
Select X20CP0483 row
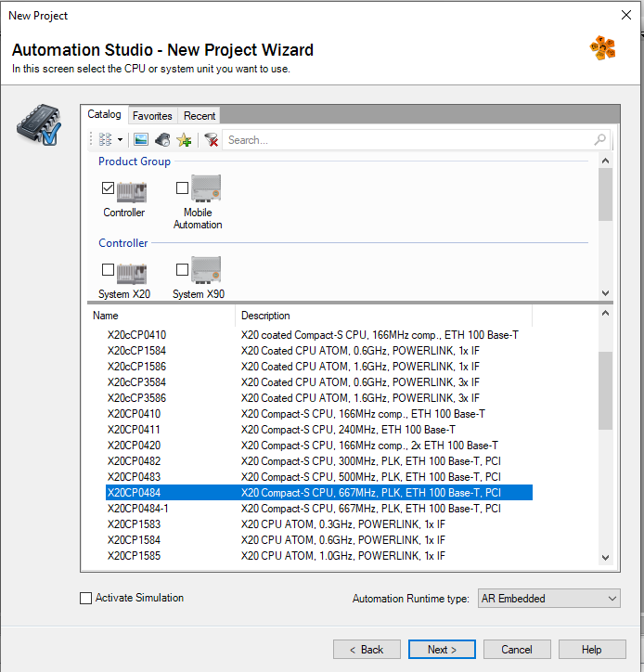click(x=319, y=476)
